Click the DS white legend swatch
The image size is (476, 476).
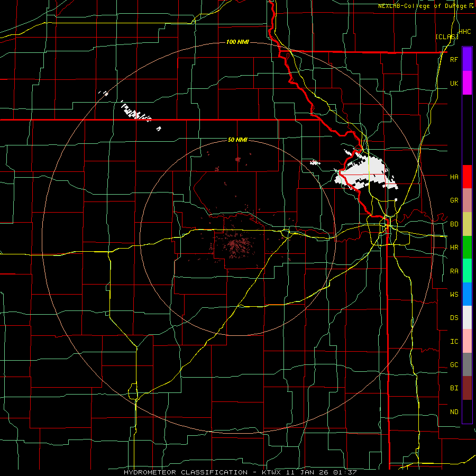point(467,317)
